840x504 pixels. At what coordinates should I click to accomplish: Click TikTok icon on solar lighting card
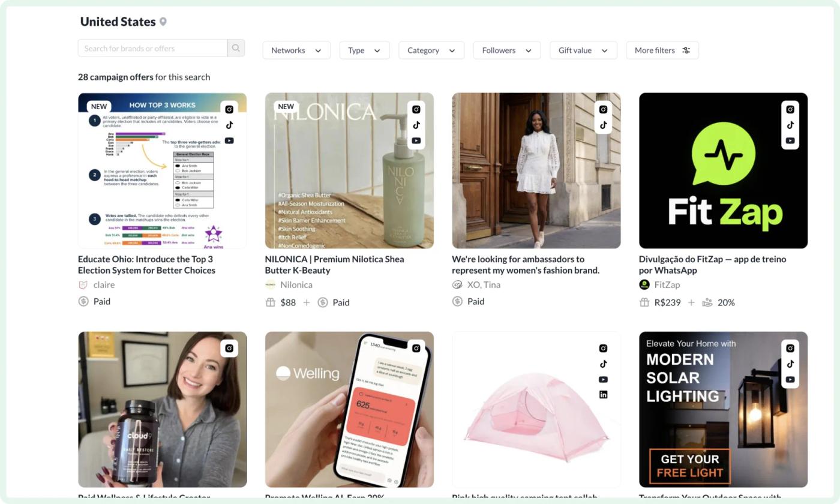pyautogui.click(x=790, y=364)
